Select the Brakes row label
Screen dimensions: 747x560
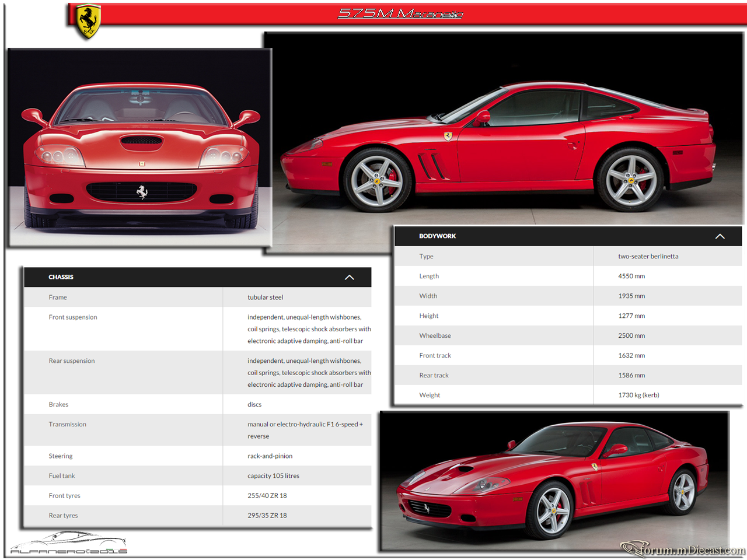tap(58, 405)
